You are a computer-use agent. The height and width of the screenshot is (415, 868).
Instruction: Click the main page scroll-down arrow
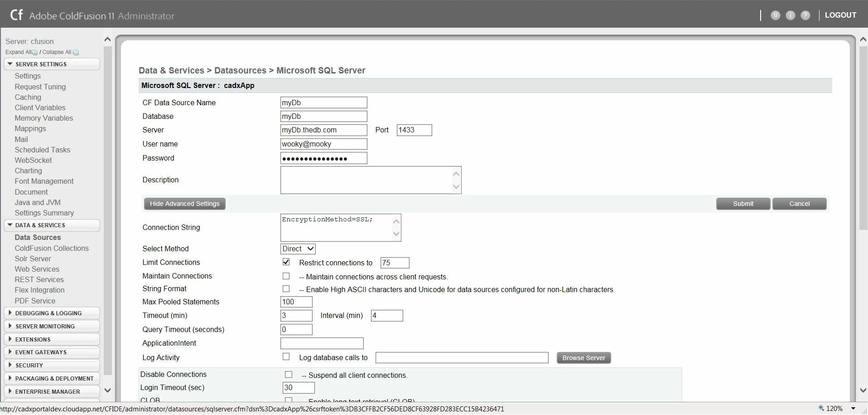coord(863,390)
